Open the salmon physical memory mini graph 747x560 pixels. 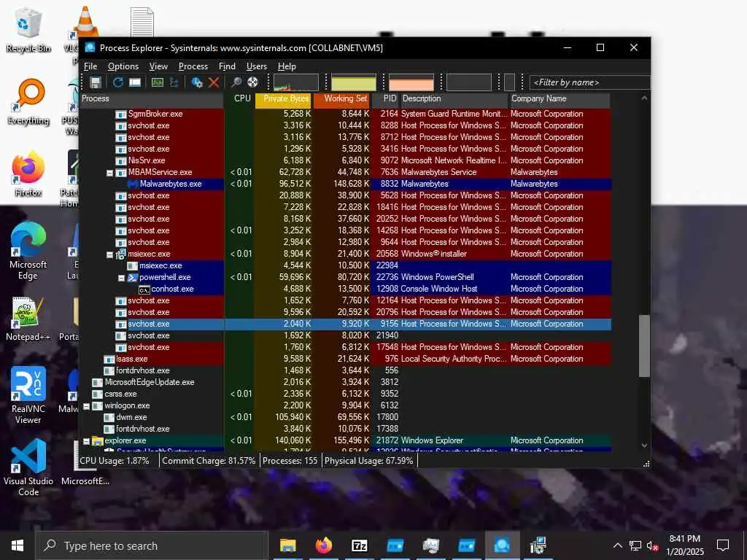(x=411, y=82)
